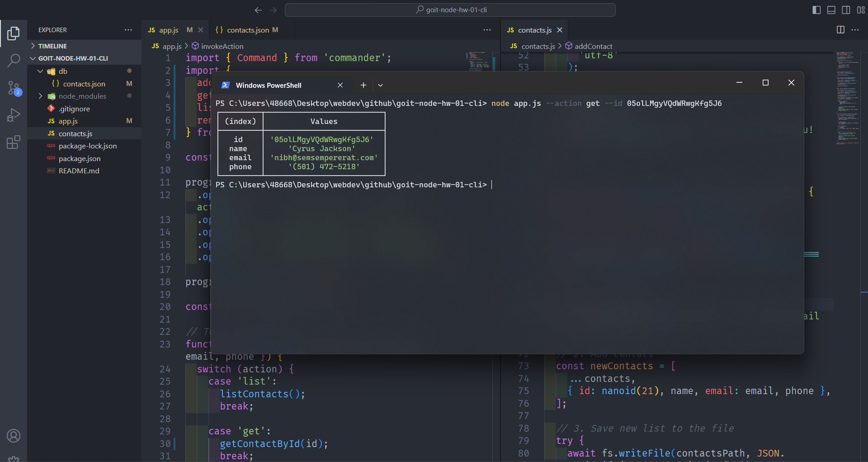Image resolution: width=868 pixels, height=462 pixels.
Task: Collapse the GOIT-NODE-HW-01-CLI folder section
Action: [85, 58]
